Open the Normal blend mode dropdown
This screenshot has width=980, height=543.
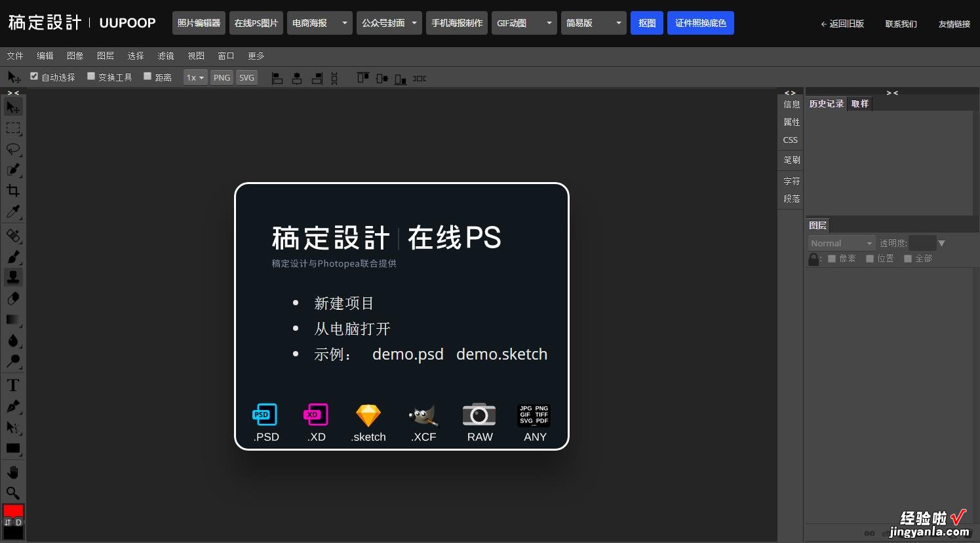point(842,243)
